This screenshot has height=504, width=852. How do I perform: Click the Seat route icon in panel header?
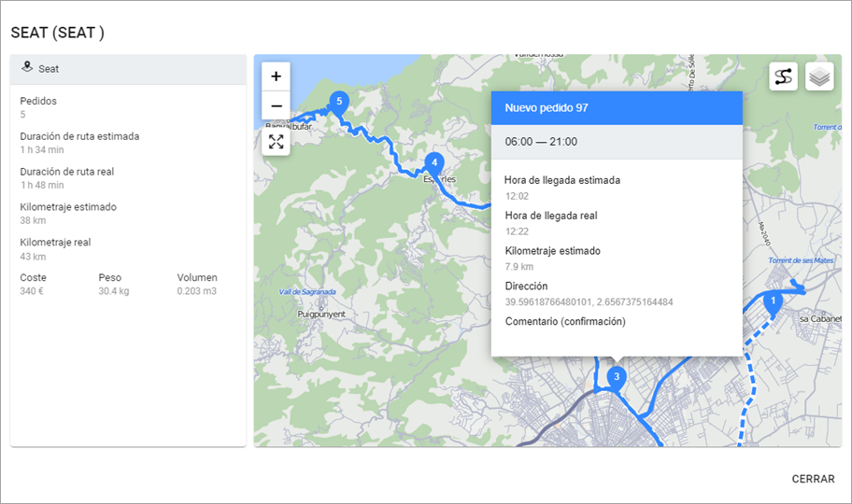26,67
